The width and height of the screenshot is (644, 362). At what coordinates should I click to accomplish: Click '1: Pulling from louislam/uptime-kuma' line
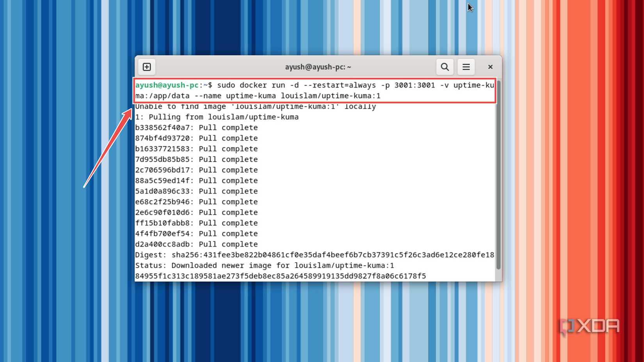(217, 117)
